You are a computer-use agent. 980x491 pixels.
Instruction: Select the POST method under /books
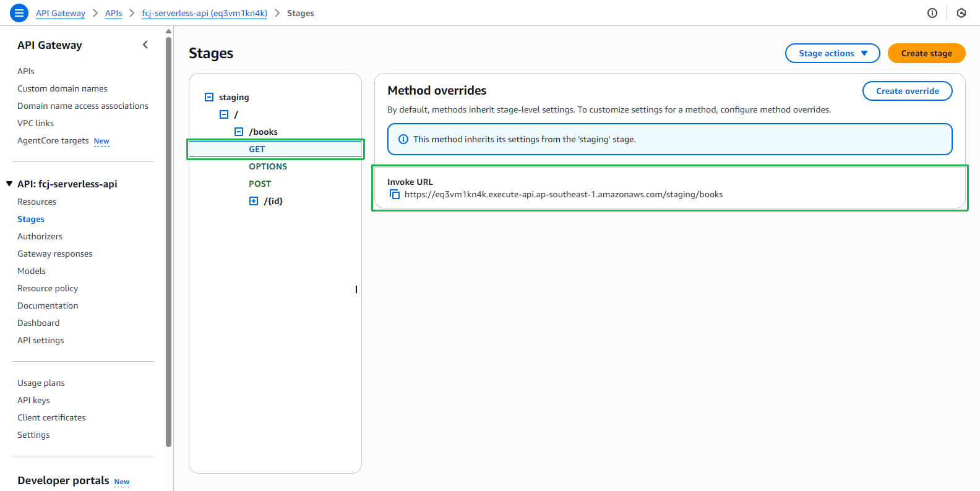260,184
